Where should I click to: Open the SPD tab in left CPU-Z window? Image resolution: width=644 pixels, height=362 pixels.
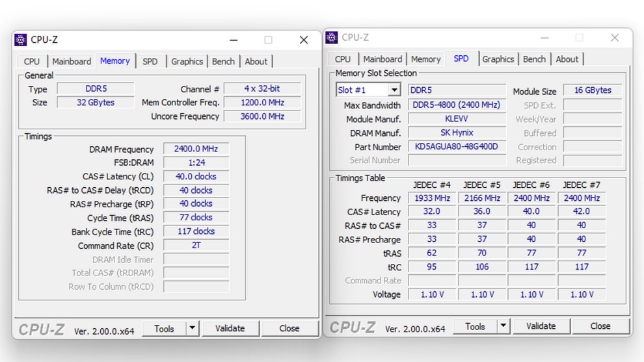point(150,62)
